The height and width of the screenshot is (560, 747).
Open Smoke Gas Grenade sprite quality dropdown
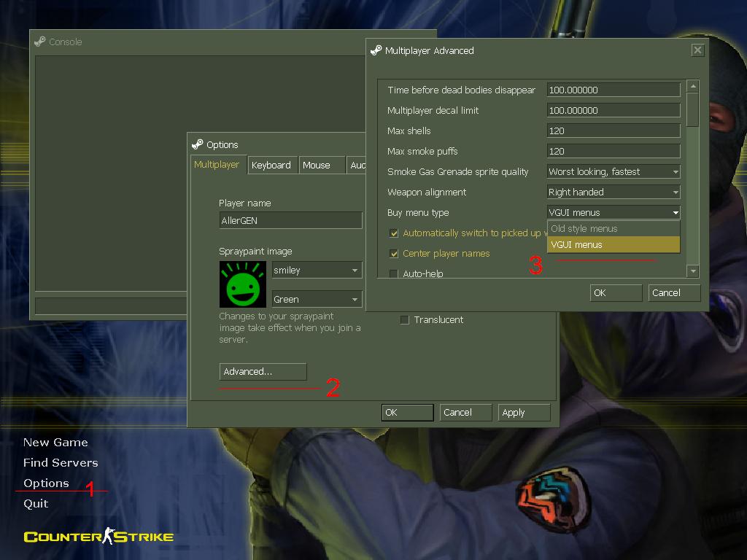point(614,172)
